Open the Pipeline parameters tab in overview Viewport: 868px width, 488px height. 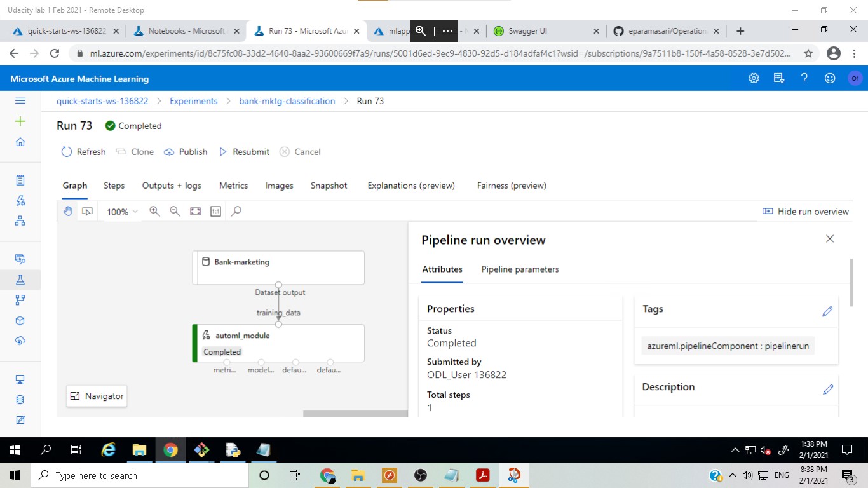520,269
